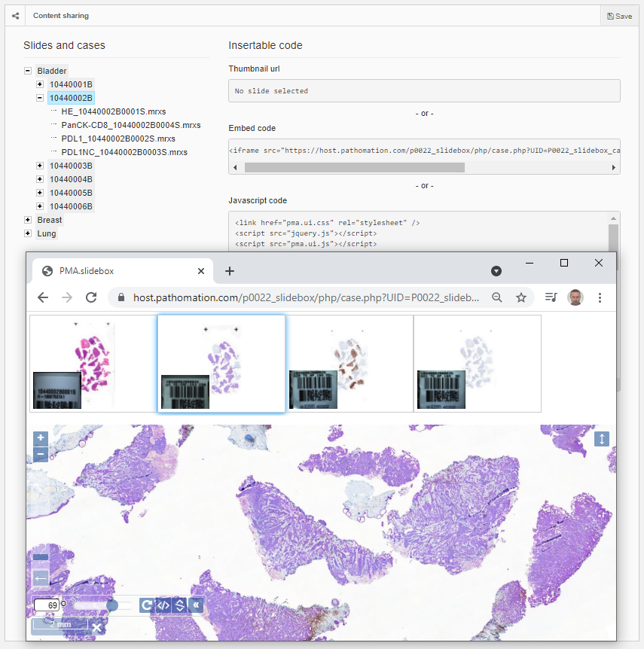Collapse the rotation toolbar with the double chevron
Image resolution: width=644 pixels, height=649 pixels.
[196, 605]
